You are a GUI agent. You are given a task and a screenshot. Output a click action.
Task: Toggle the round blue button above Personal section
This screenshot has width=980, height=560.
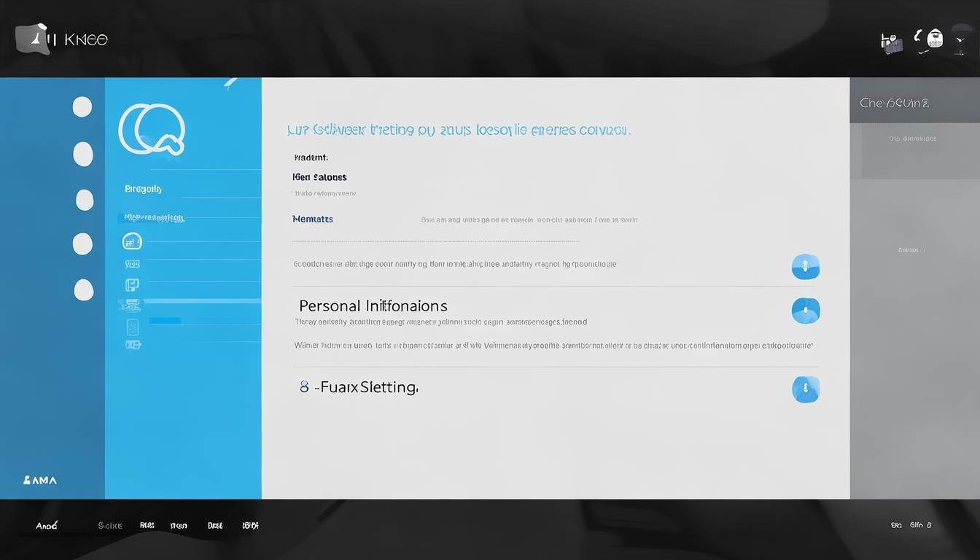click(x=805, y=266)
